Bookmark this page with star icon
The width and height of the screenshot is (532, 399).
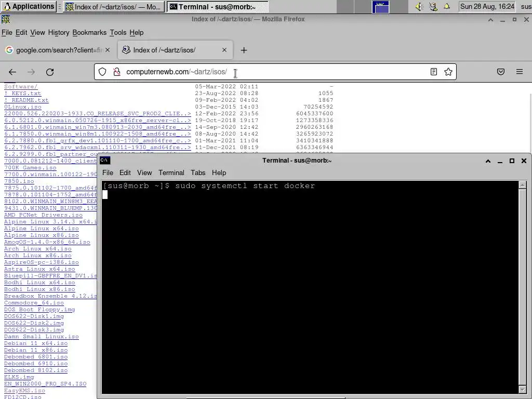[448, 72]
